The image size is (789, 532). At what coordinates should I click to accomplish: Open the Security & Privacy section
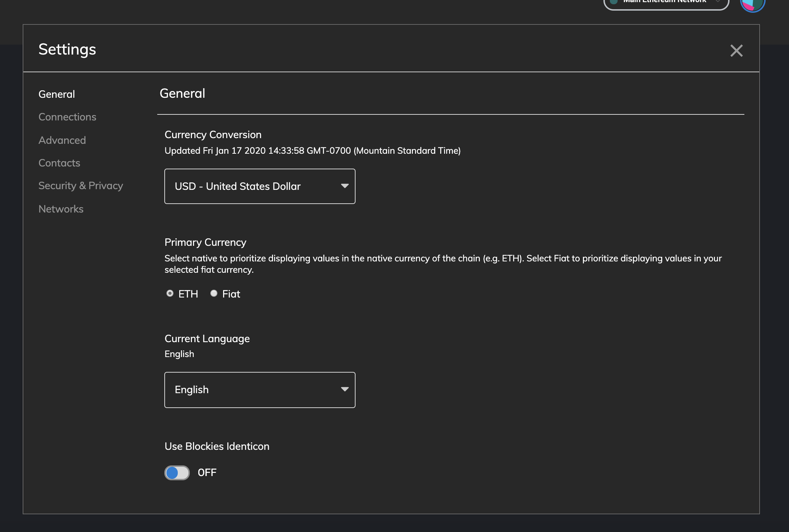81,186
